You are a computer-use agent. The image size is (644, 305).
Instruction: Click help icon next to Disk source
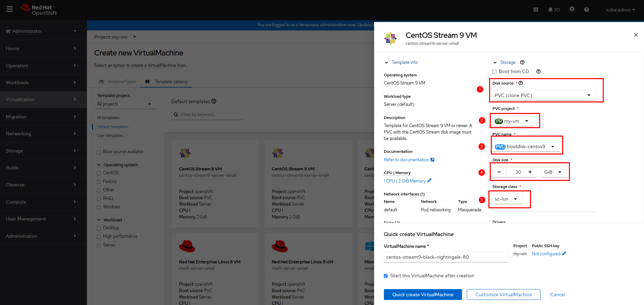point(521,83)
